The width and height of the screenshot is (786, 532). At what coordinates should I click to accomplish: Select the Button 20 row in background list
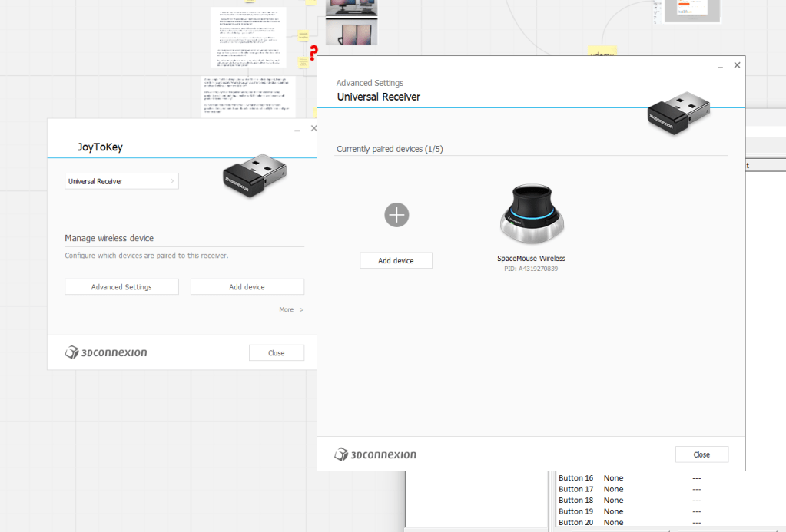click(672, 522)
